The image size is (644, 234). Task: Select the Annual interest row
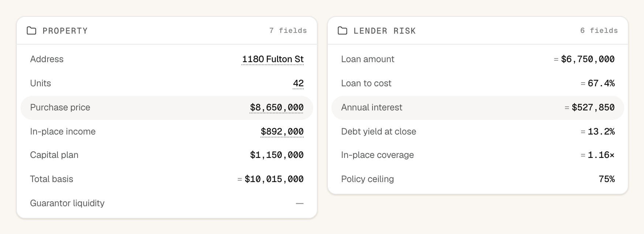[x=478, y=108]
